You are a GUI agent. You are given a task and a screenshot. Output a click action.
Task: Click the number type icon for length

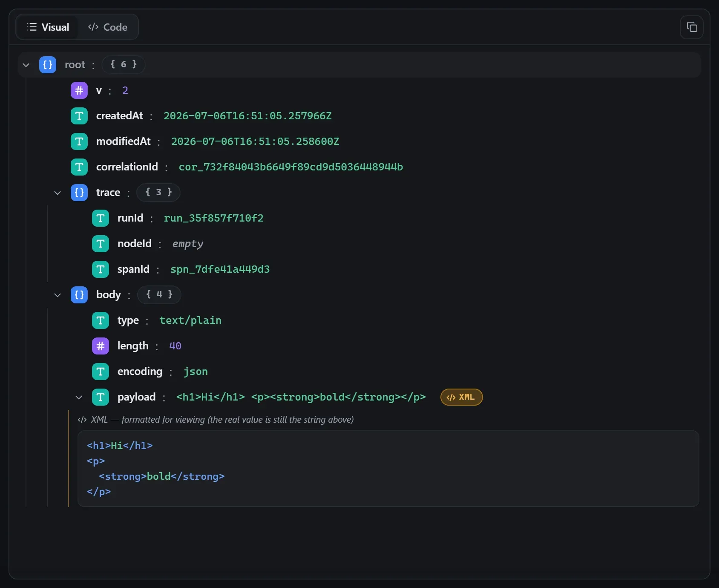click(x=101, y=346)
